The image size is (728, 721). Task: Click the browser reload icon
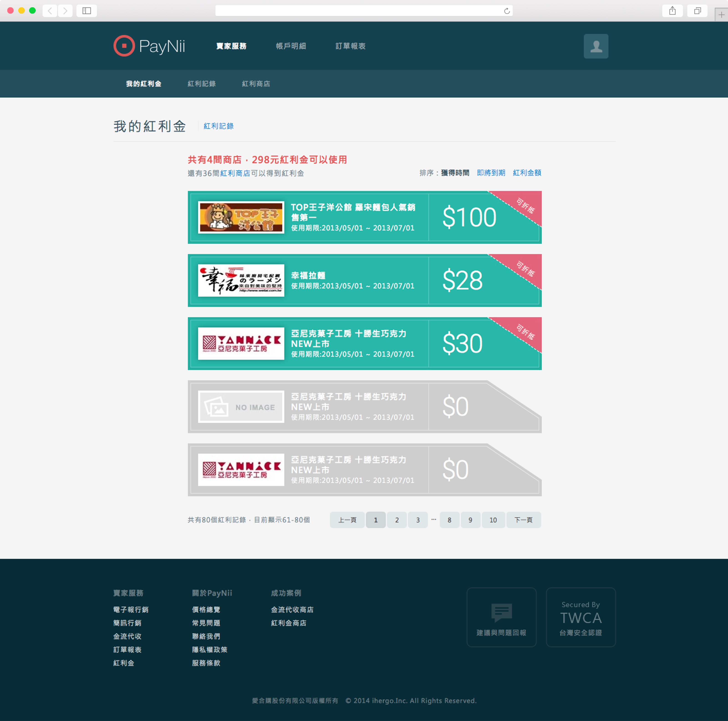[x=506, y=11]
